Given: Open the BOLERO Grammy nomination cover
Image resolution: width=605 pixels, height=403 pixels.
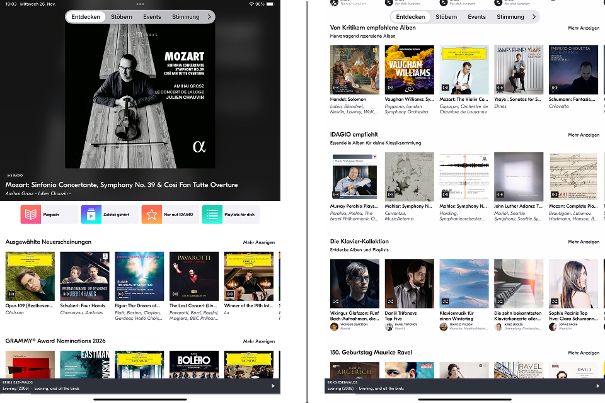Looking at the screenshot, I should click(x=194, y=364).
